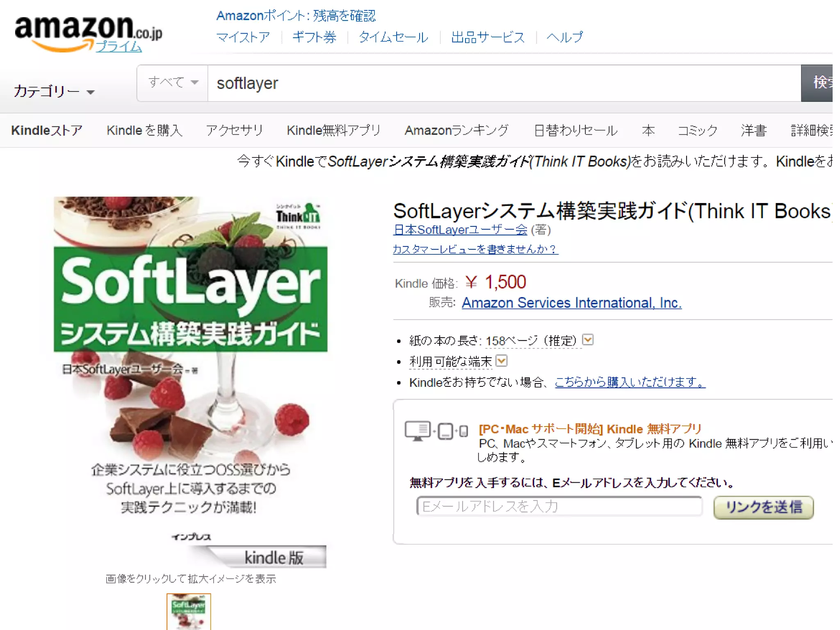Expand the 紙の本の長さ info arrow
This screenshot has width=840, height=630.
[588, 340]
